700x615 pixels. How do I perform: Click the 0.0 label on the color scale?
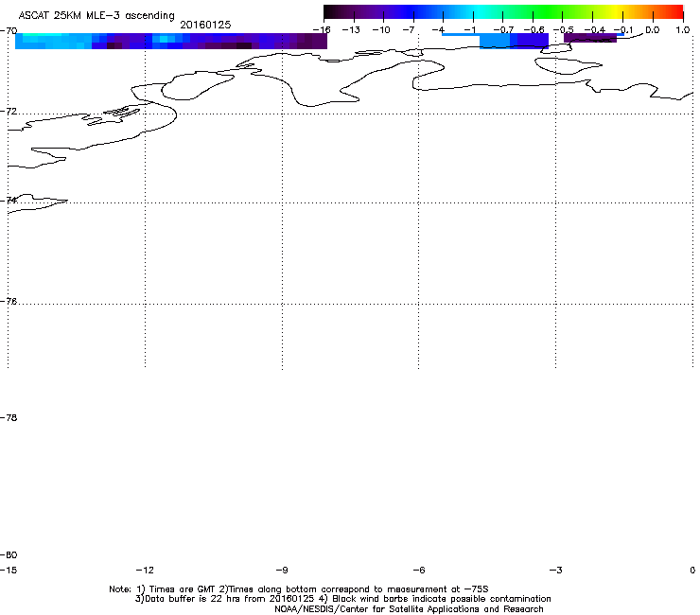pyautogui.click(x=653, y=29)
